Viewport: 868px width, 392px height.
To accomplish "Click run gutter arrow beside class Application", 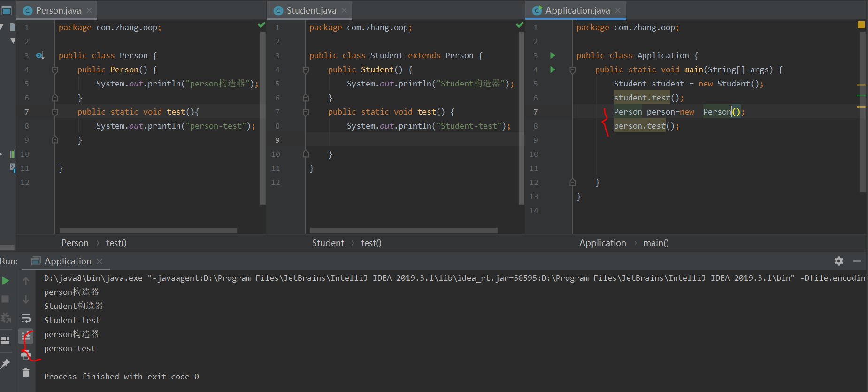I will click(553, 55).
